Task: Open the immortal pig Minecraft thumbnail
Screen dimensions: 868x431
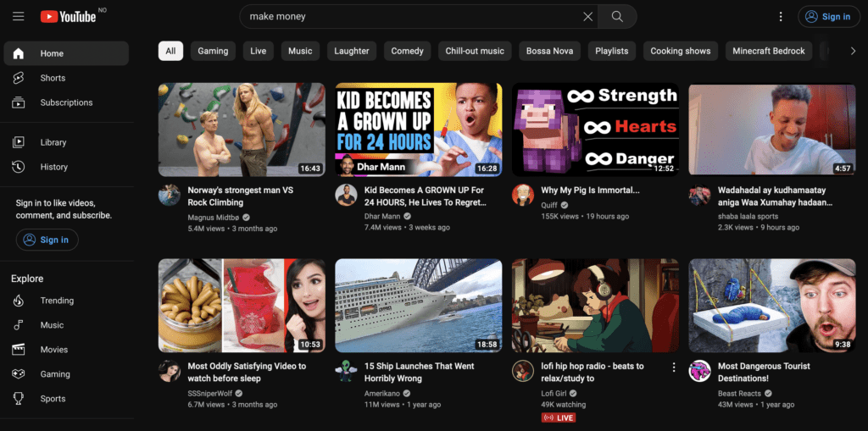Action: [595, 130]
